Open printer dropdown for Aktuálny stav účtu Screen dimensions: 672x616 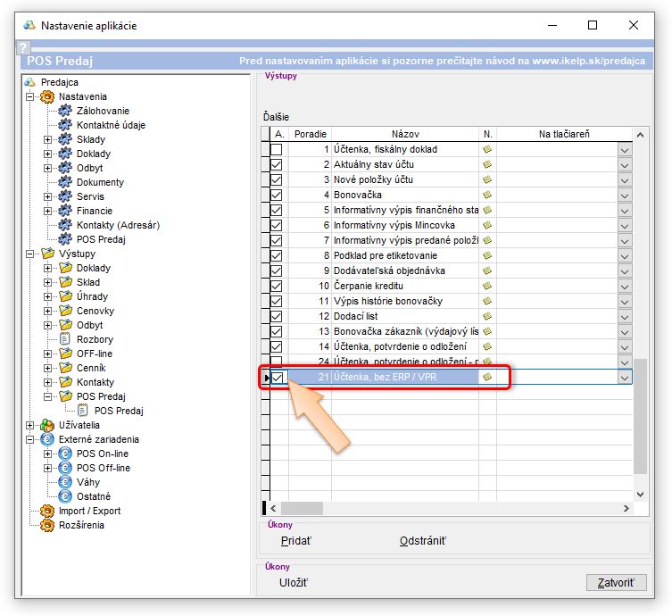coord(625,165)
